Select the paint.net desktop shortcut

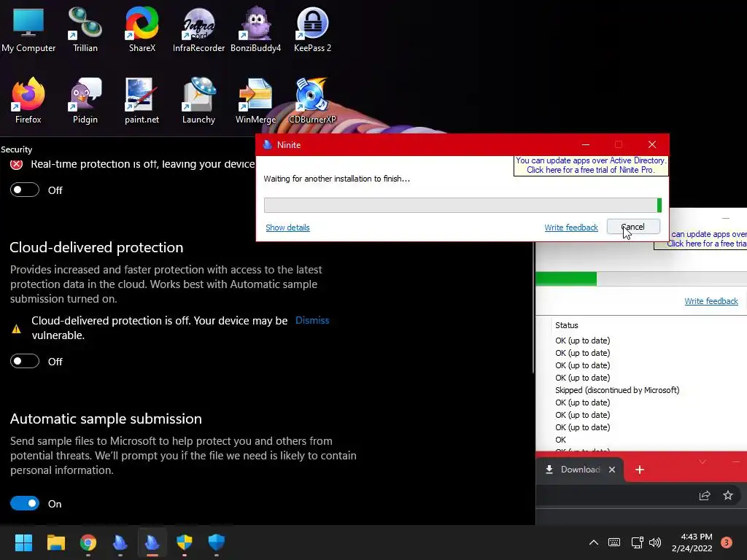point(142,101)
